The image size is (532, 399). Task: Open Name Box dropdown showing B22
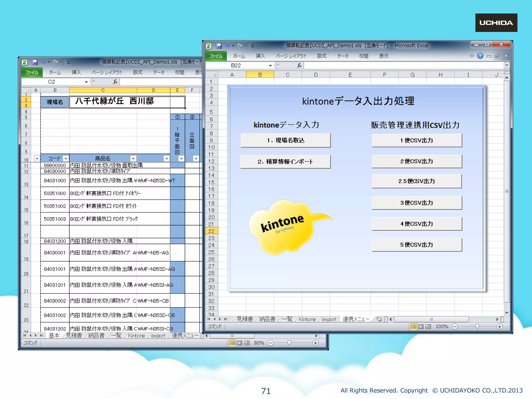pos(270,65)
